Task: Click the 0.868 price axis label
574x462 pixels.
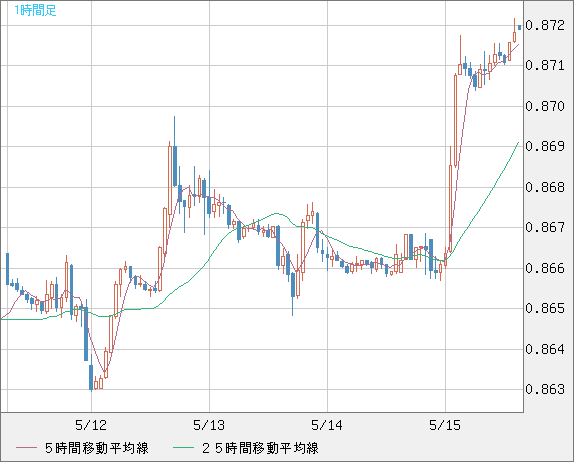Action: coord(545,187)
